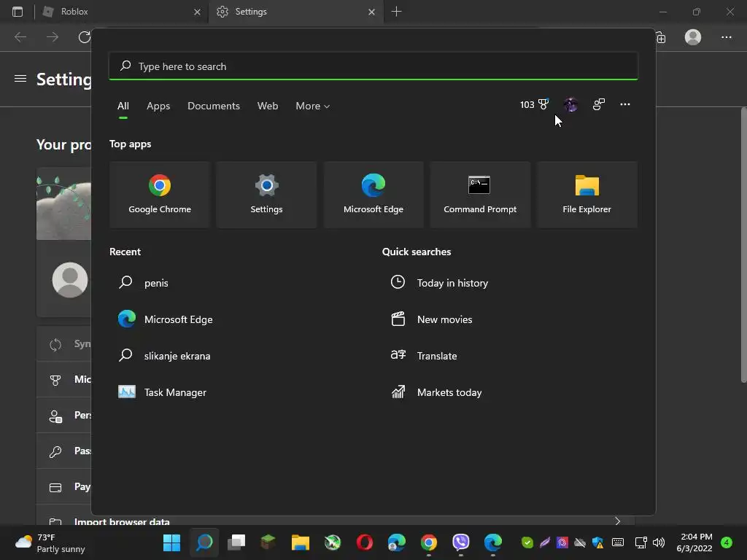Image resolution: width=747 pixels, height=560 pixels.
Task: Open a new tab in Edge
Action: coord(396,12)
